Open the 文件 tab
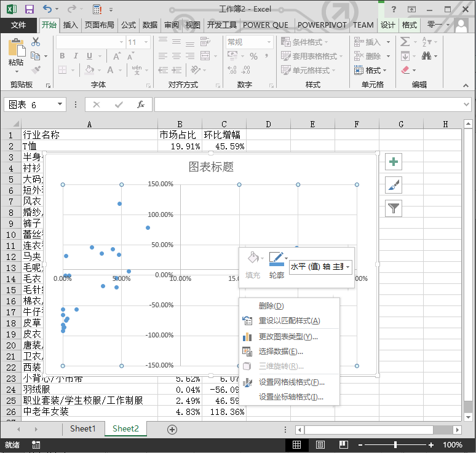 [x=18, y=25]
